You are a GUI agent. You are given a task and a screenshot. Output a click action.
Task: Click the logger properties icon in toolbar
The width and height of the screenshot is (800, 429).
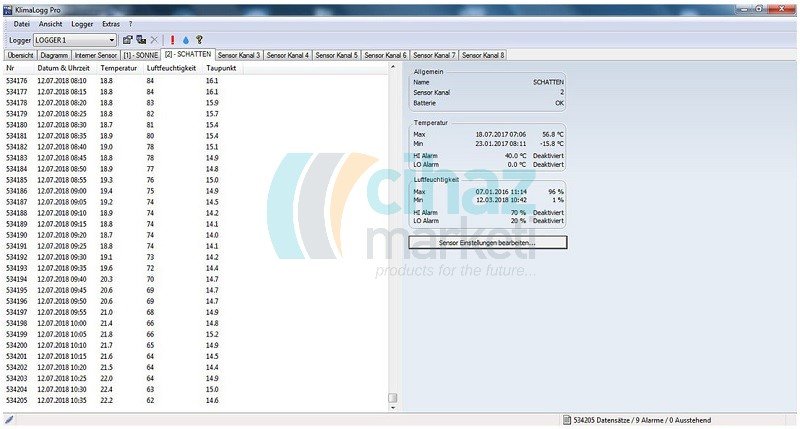(128, 40)
